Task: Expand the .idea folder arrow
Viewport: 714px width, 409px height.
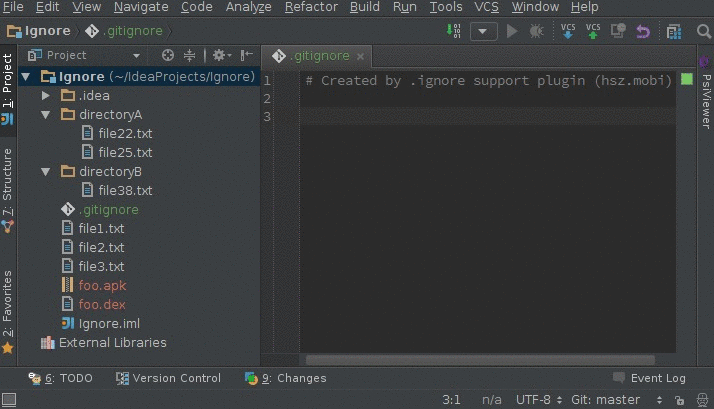Action: [x=46, y=95]
